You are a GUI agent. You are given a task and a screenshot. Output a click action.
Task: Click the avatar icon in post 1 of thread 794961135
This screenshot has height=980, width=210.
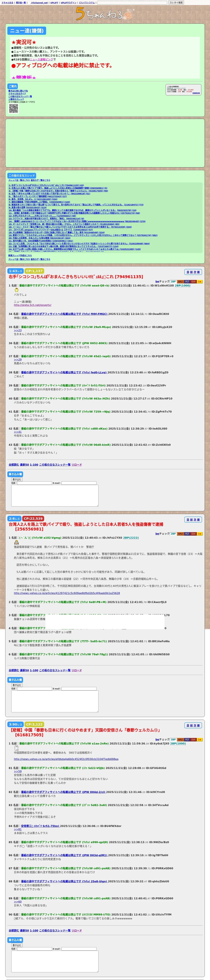point(16,290)
